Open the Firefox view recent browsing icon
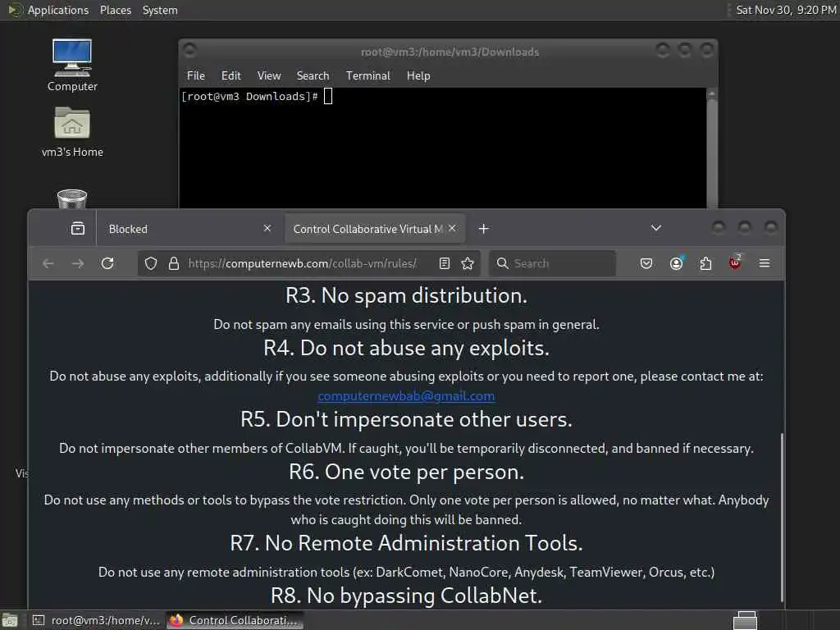840x630 pixels. pos(78,229)
